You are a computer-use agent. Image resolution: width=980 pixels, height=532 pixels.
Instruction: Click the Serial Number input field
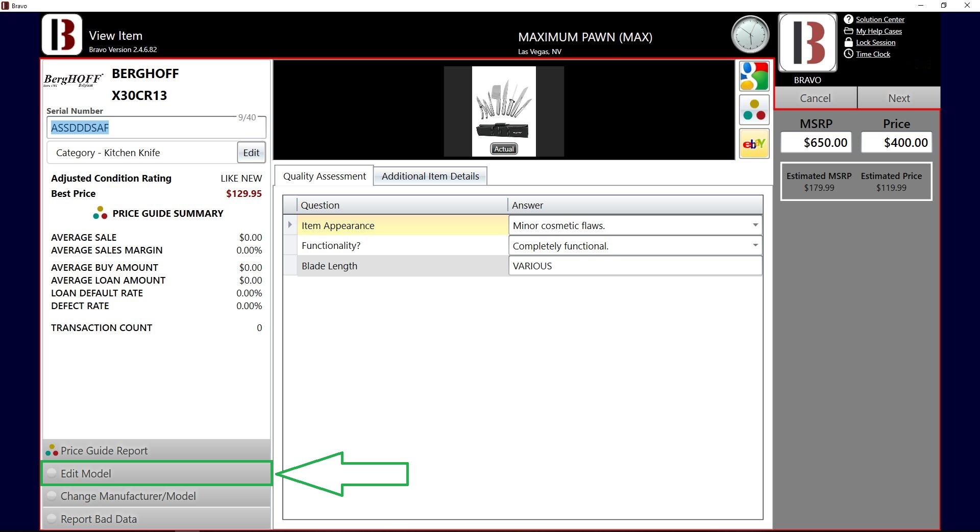156,128
